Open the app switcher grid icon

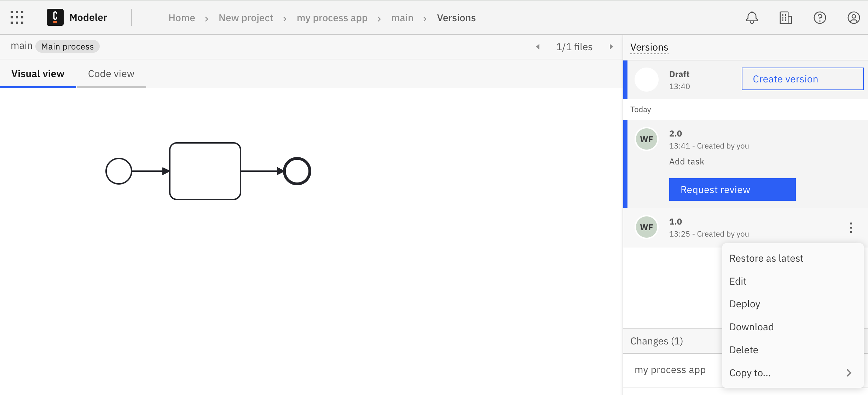pos(17,17)
